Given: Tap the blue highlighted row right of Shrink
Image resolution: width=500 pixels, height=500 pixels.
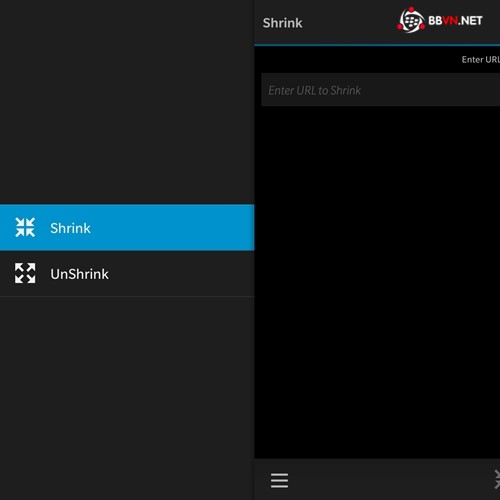Looking at the screenshot, I should (x=172, y=227).
